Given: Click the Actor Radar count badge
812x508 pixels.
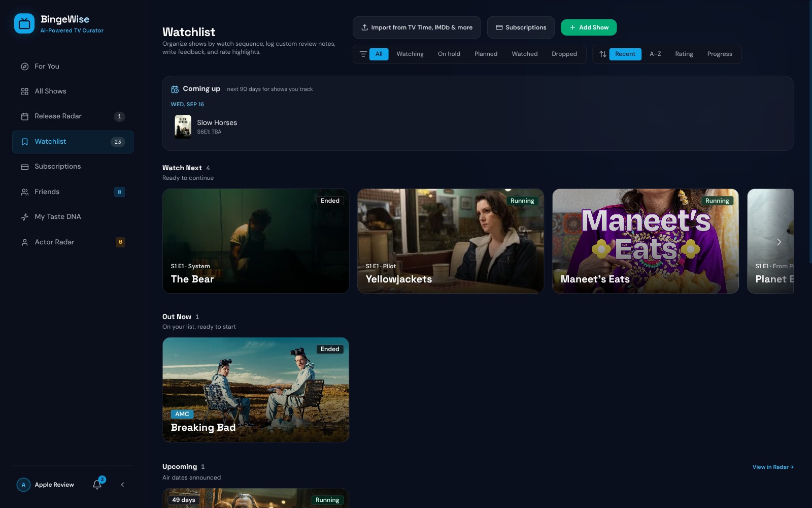Looking at the screenshot, I should tap(120, 242).
